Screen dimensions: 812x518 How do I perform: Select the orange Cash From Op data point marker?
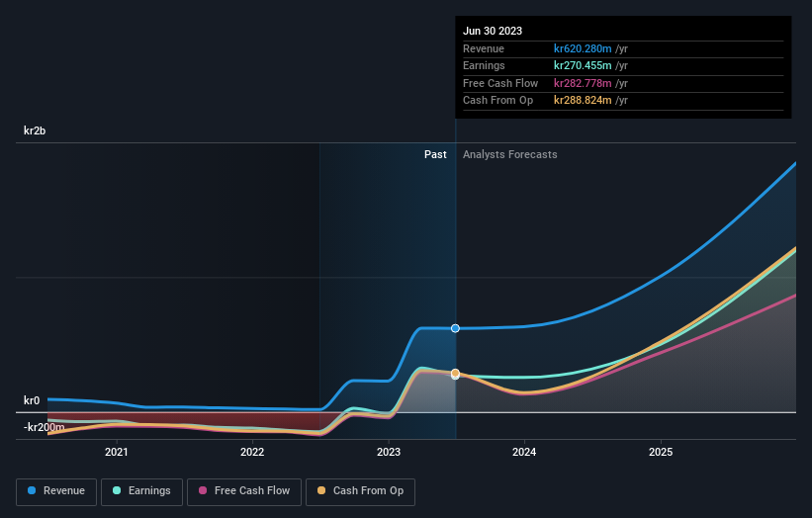pyautogui.click(x=455, y=373)
